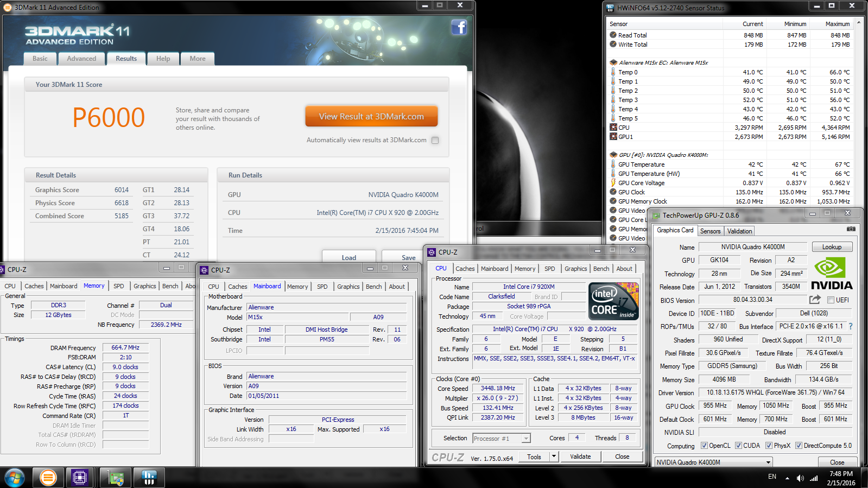Screen dimensions: 868x488
Task: Toggle the PhysX checkbox in GPU-Z
Action: pyautogui.click(x=769, y=446)
